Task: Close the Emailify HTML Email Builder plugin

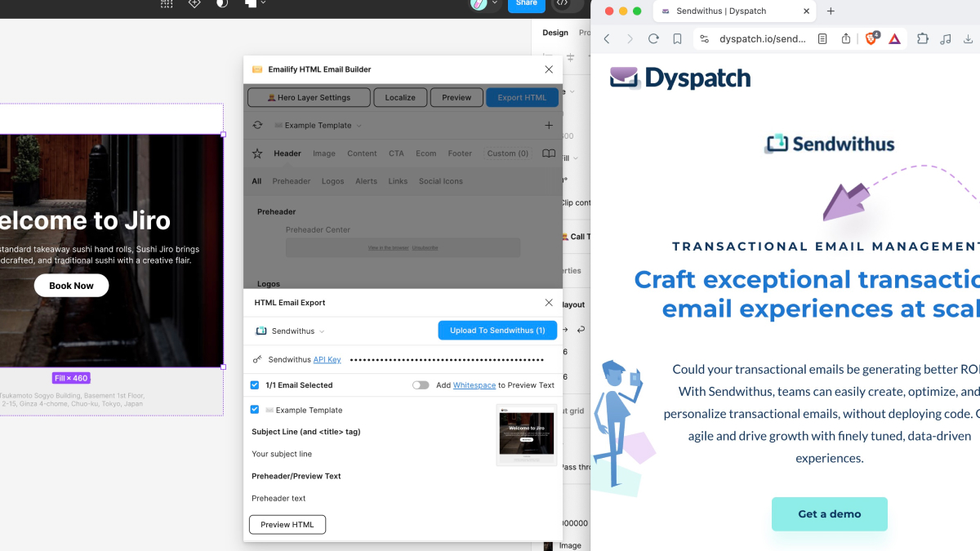Action: (549, 69)
